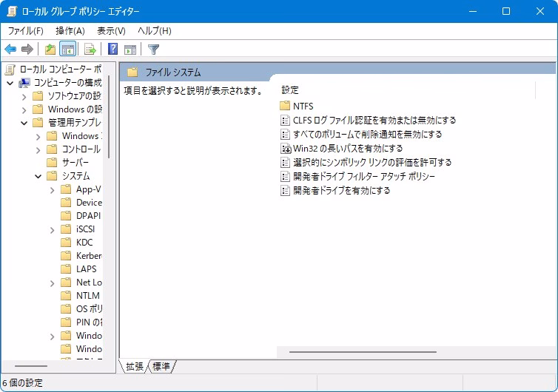Click the up-one-level folder icon
The width and height of the screenshot is (558, 392).
(50, 50)
